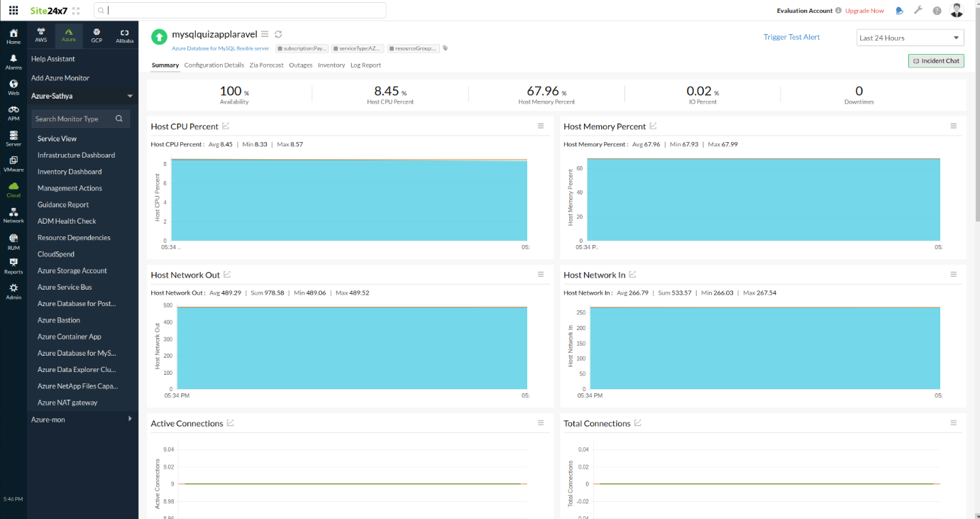Open the Zia Forecast tab
The width and height of the screenshot is (980, 519).
click(266, 65)
